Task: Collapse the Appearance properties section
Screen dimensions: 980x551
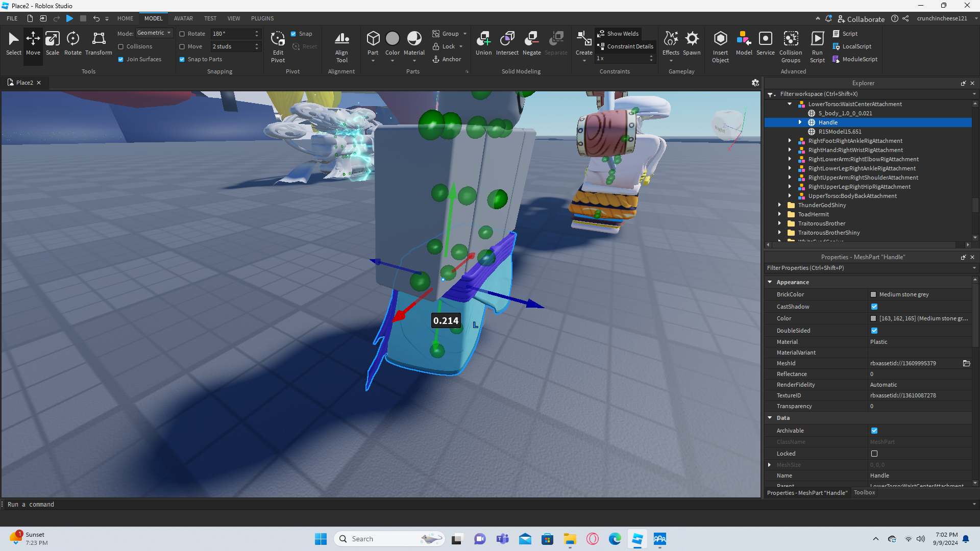Action: tap(770, 282)
